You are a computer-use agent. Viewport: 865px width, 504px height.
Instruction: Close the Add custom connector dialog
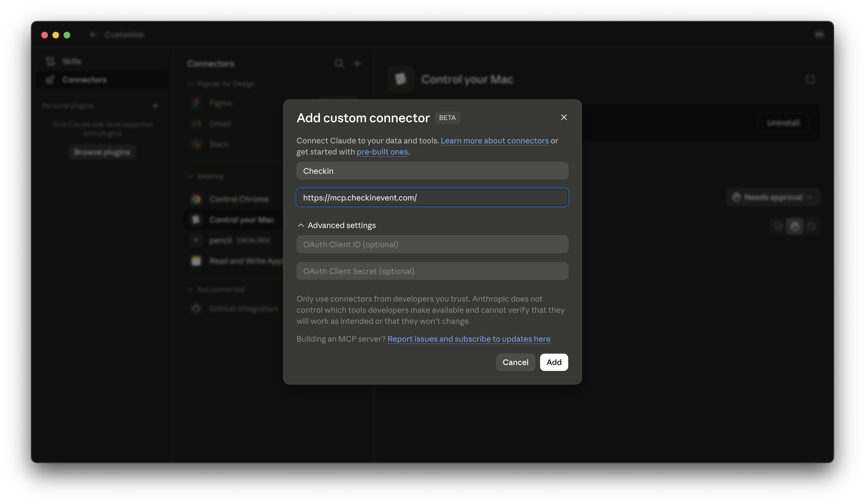(564, 117)
